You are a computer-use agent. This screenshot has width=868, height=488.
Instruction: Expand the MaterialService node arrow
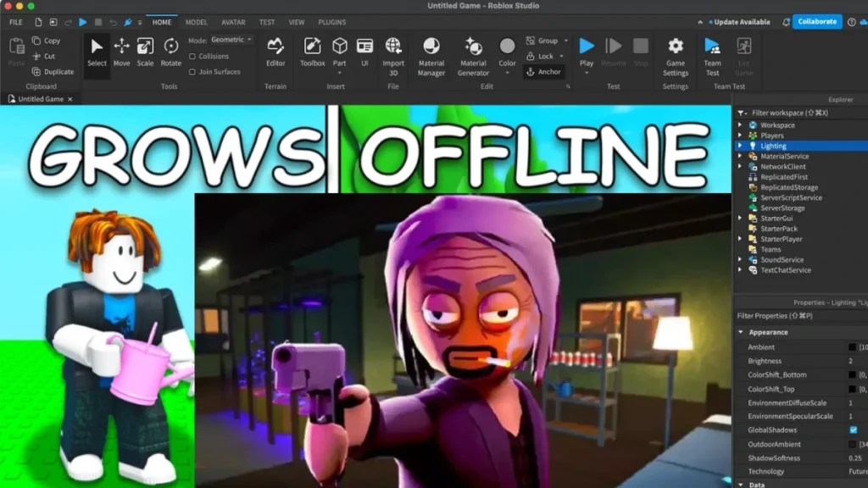click(740, 156)
